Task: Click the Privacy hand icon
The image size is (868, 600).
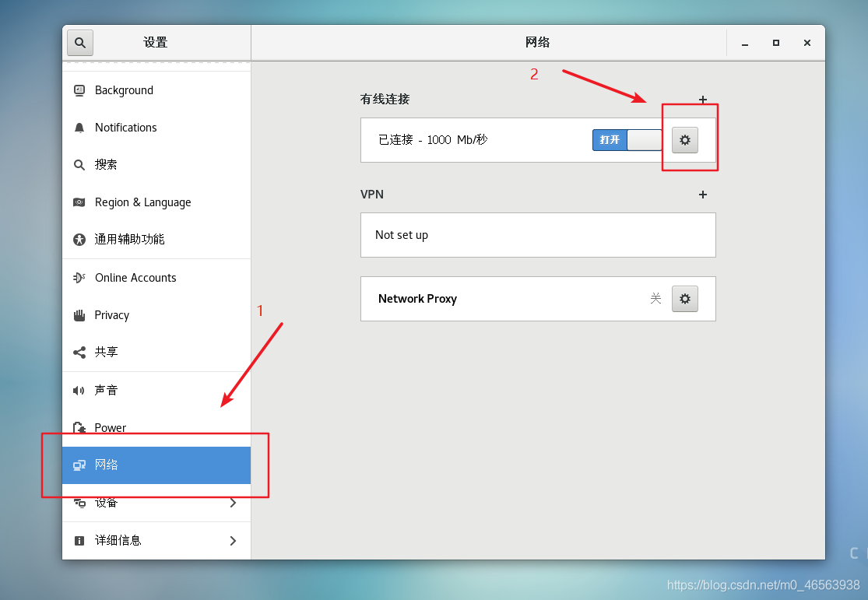Action: [x=79, y=315]
